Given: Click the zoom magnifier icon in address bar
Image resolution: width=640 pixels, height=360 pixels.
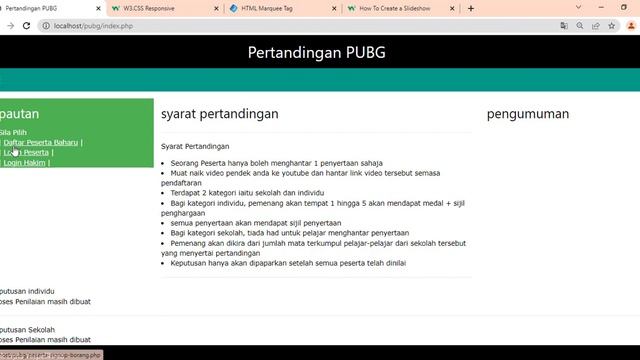Looking at the screenshot, I should tap(580, 26).
